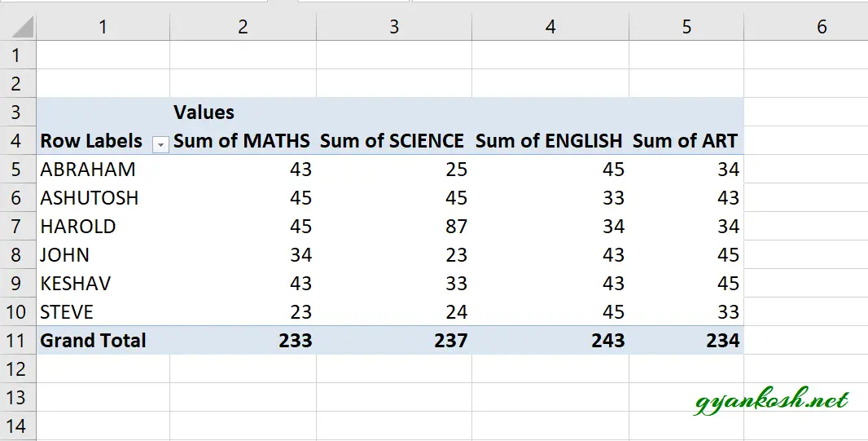Select HAROLD's SCIENCE value 87
The image size is (868, 441).
[394, 226]
